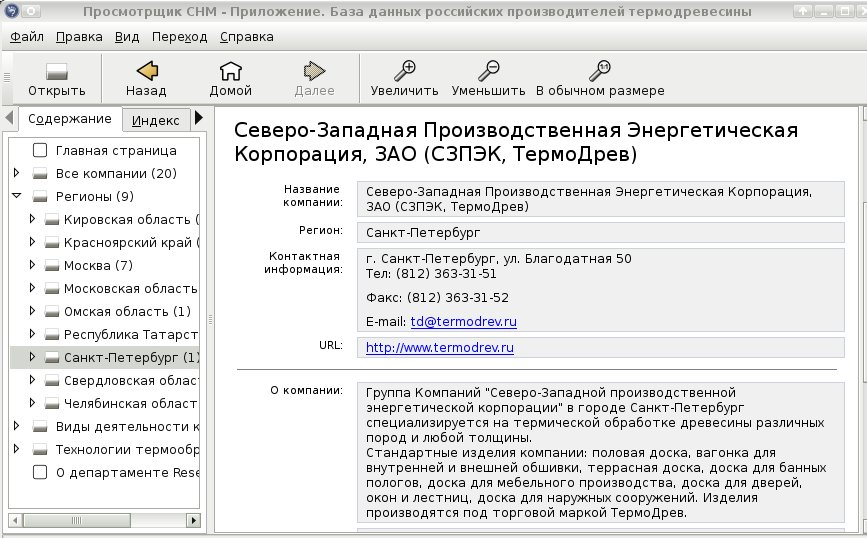Click the book icon beside Москва (7)

pos(52,266)
